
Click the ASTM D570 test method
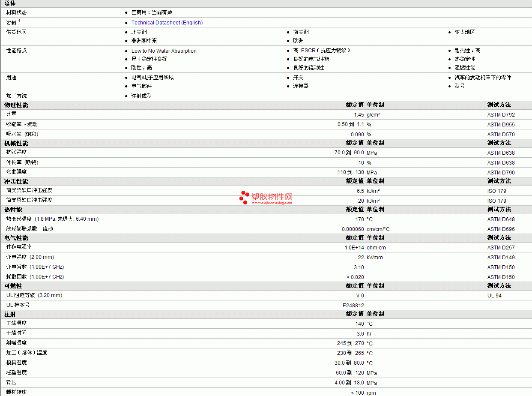tap(501, 135)
